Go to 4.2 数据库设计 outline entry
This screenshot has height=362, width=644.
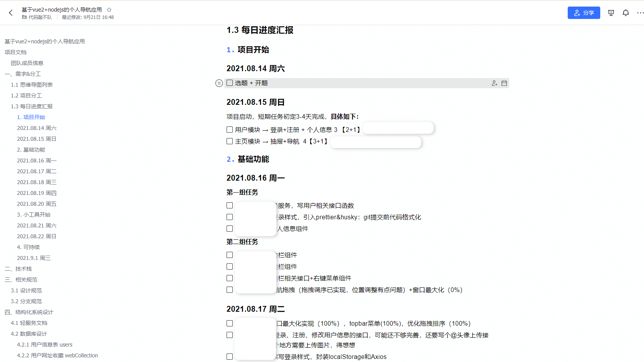(x=29, y=334)
